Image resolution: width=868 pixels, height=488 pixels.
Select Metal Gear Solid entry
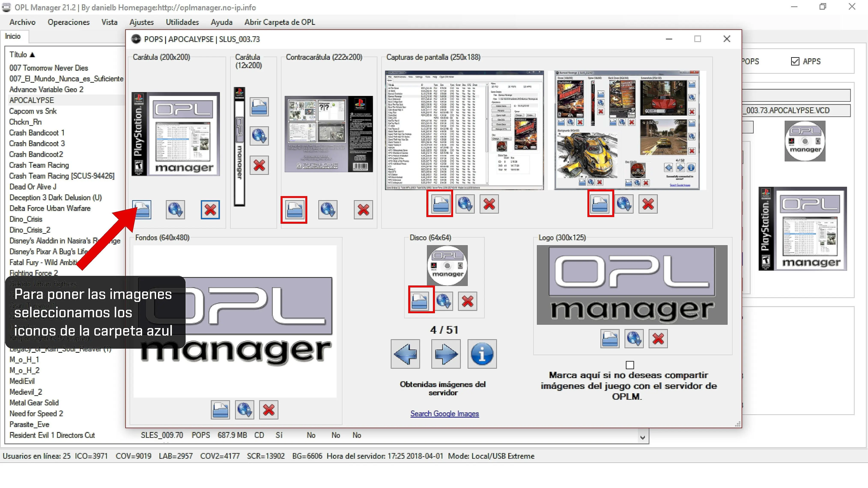tap(34, 402)
